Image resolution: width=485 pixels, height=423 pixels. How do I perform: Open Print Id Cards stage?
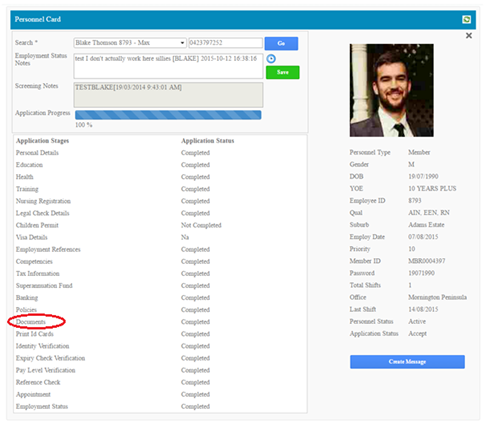pyautogui.click(x=35, y=334)
